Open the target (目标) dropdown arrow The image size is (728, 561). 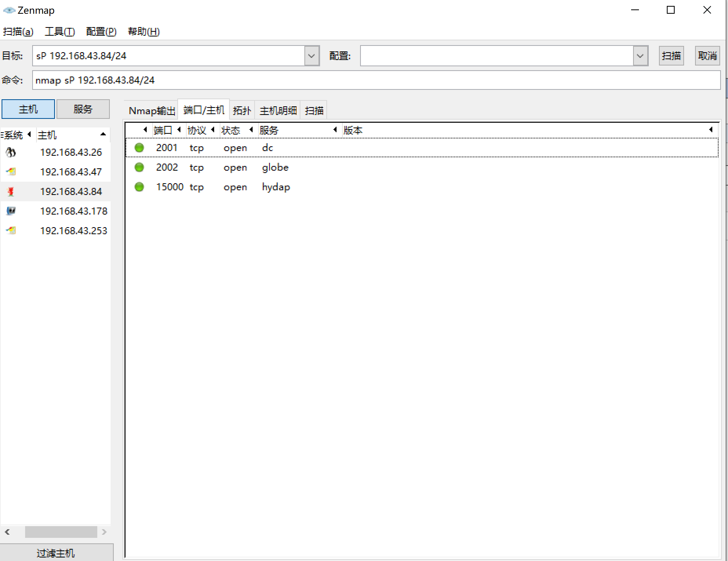pyautogui.click(x=312, y=56)
